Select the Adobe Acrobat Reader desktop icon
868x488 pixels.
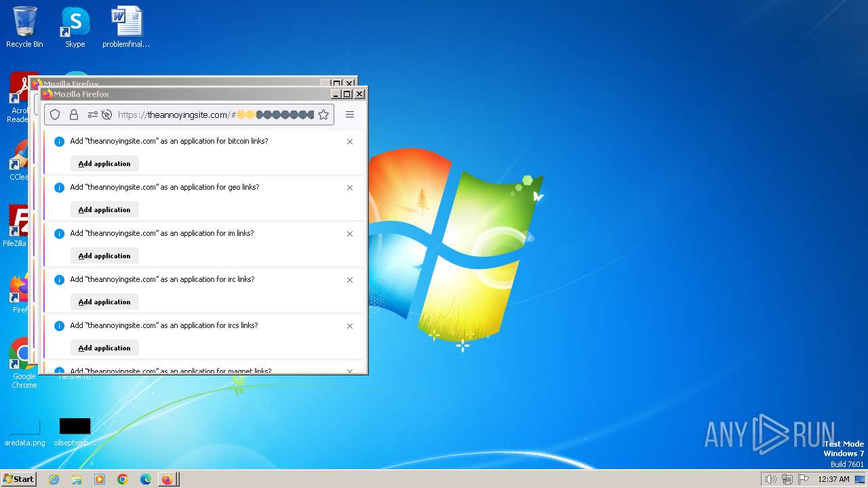click(x=19, y=98)
